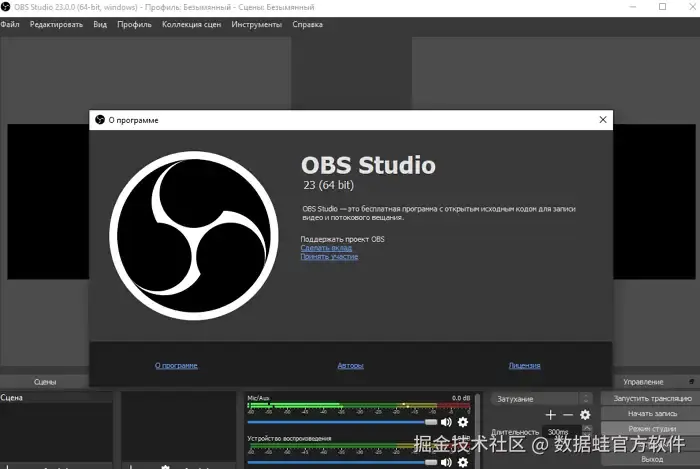Screen dimensions: 700x469
Task: Mute the Mic/Aux audio source
Action: 446,422
